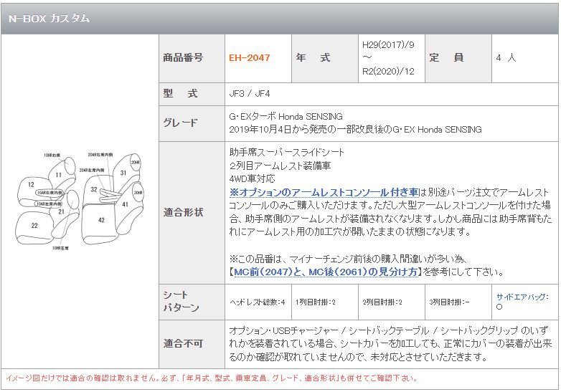Select product number EH-2047
The image size is (561, 392).
tap(250, 57)
